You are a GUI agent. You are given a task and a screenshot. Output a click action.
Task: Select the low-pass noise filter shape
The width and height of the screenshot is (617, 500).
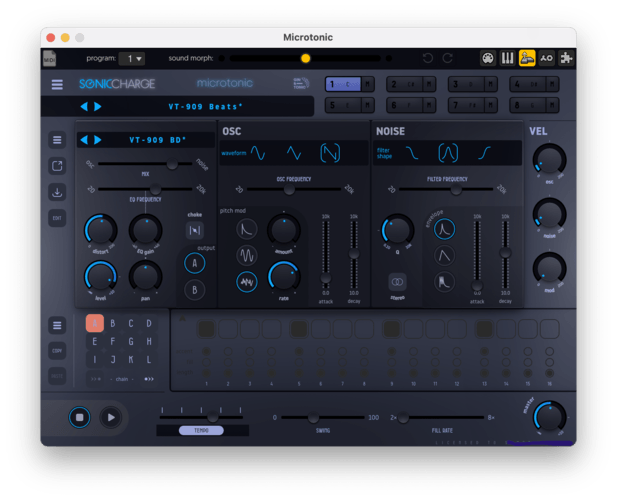[412, 153]
